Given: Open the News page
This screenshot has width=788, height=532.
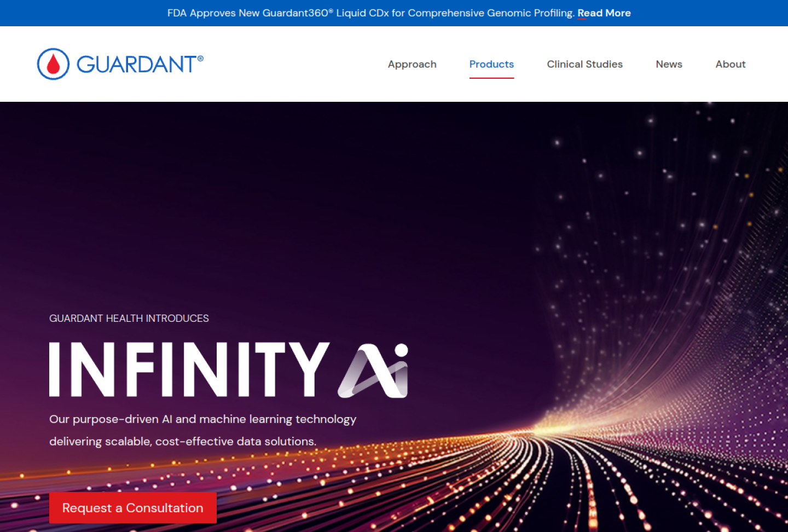Looking at the screenshot, I should (669, 64).
